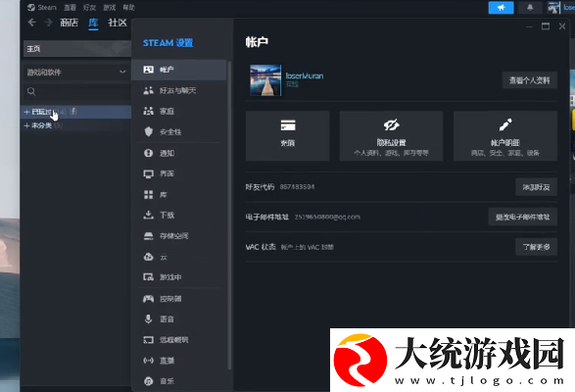The image size is (575, 392).
Task: Select the friend code 867433534
Action: tap(297, 187)
